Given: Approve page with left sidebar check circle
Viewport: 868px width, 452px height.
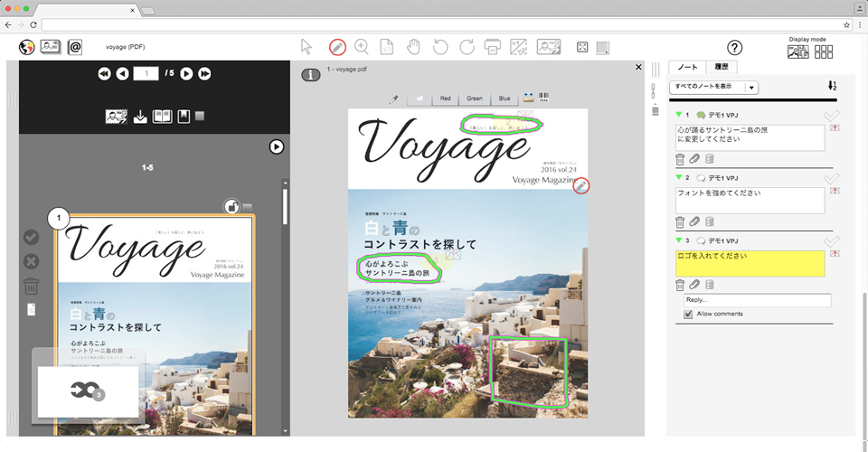Looking at the screenshot, I should click(x=31, y=238).
